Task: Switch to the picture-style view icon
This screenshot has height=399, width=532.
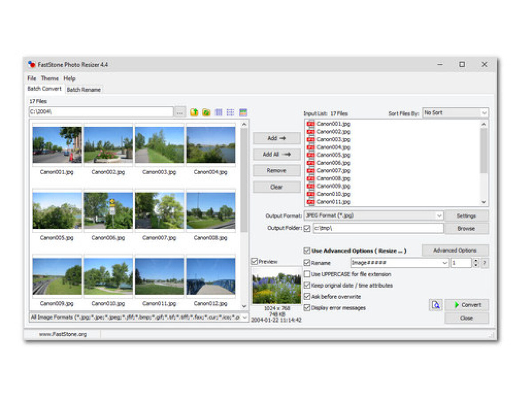Action: (x=243, y=112)
